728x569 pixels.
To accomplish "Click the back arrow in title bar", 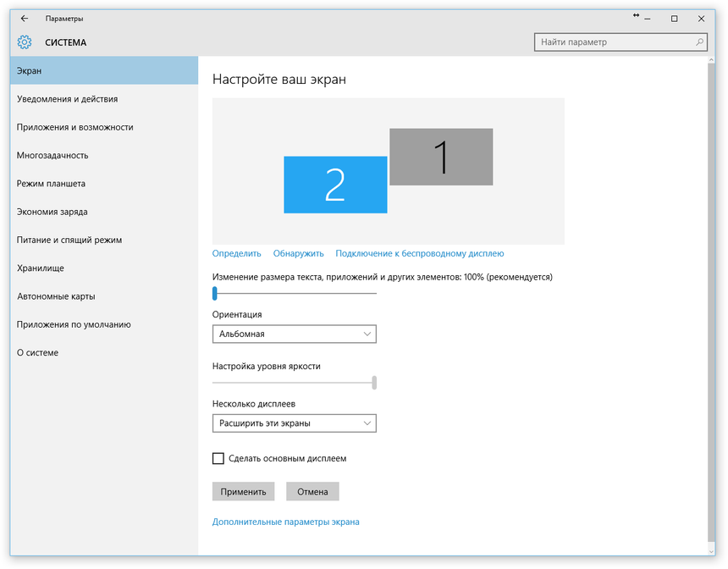I will [24, 18].
